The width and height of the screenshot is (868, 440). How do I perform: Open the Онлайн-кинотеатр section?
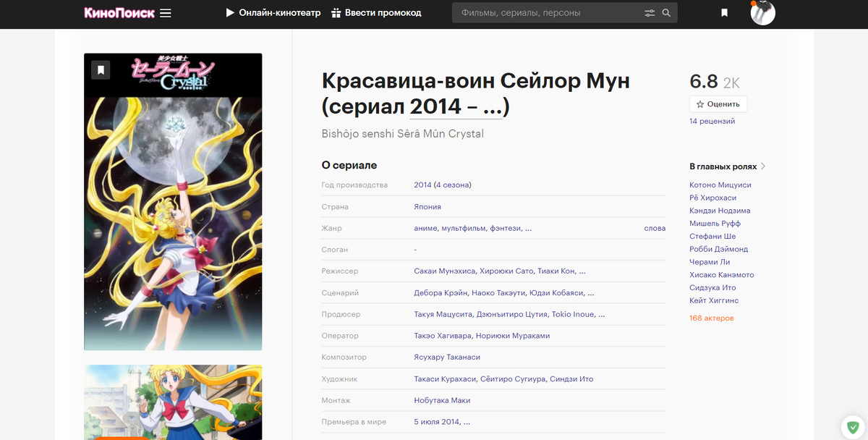pos(273,13)
